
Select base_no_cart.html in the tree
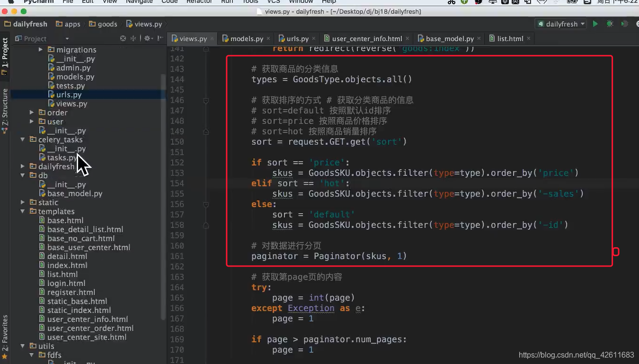click(77, 238)
